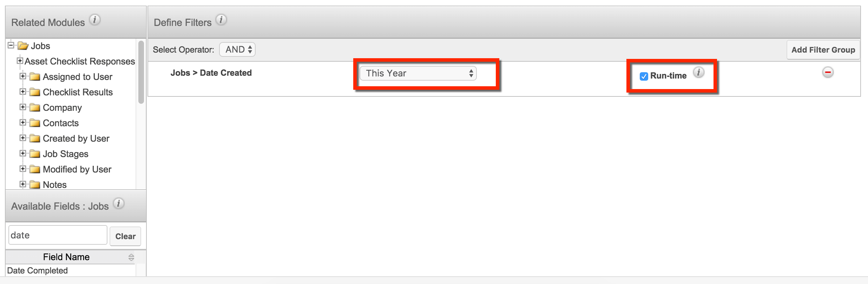Uncheck the Run-time checkbox
Screen dimensions: 868x284
tap(644, 76)
